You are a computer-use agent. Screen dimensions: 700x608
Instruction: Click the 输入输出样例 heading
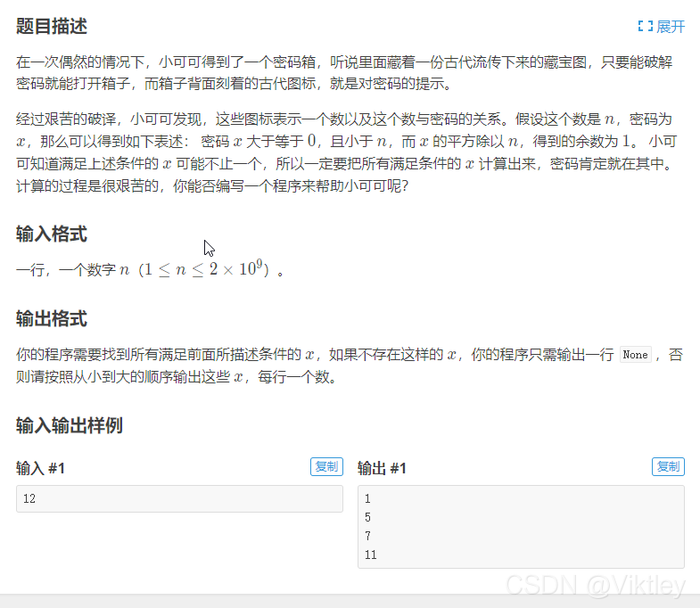click(x=70, y=425)
